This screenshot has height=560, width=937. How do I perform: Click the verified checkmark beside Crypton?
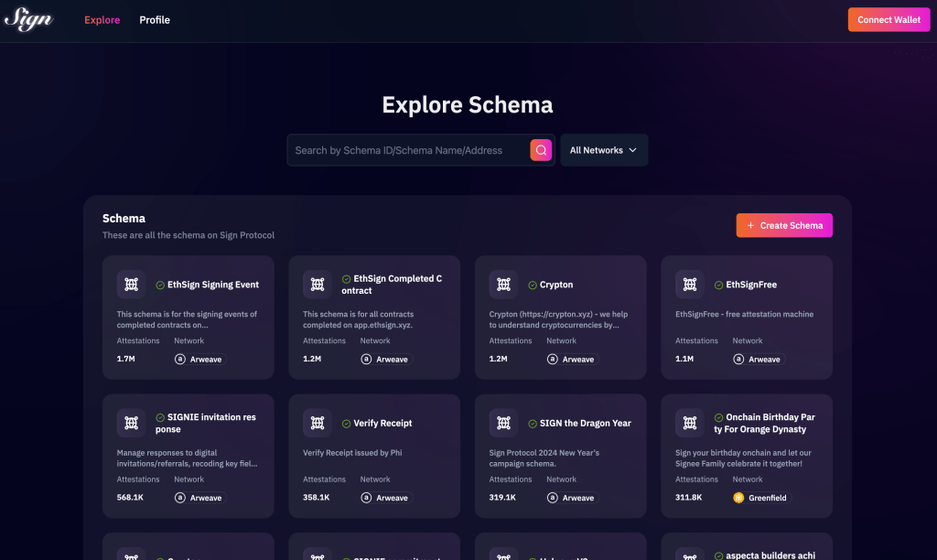pos(533,285)
